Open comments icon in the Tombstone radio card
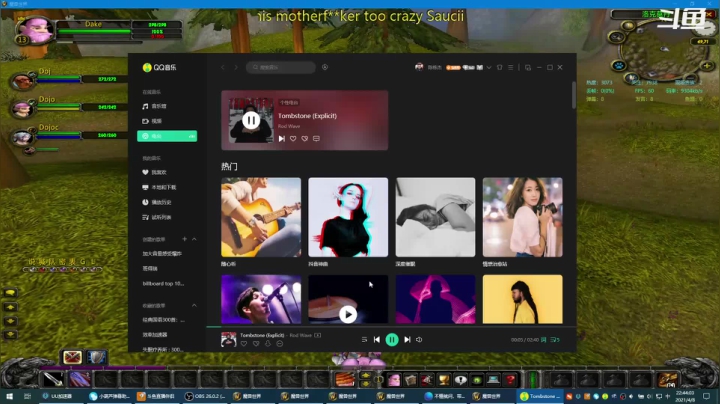Viewport: 720px width, 404px height. (316, 138)
